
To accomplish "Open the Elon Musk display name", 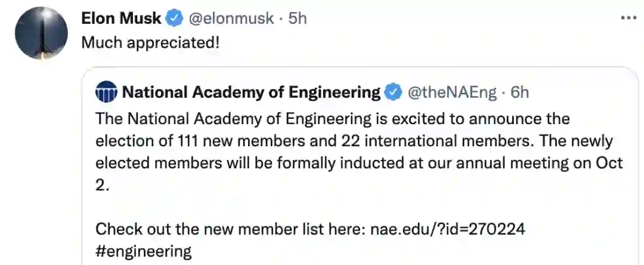I will (121, 19).
